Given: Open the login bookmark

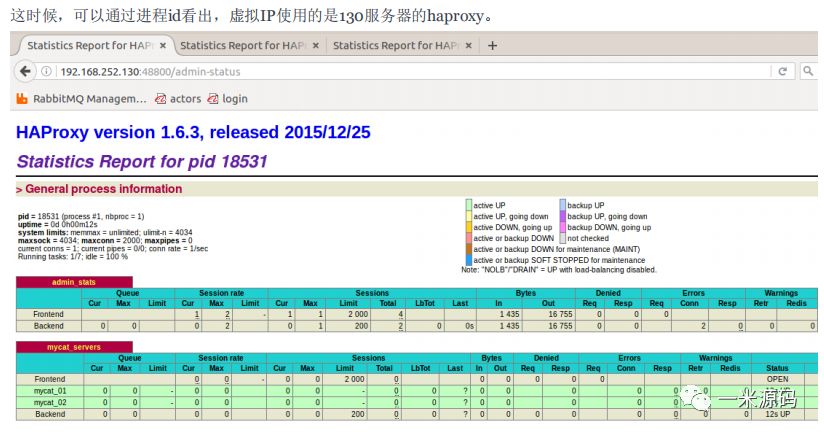Looking at the screenshot, I should pos(228,99).
